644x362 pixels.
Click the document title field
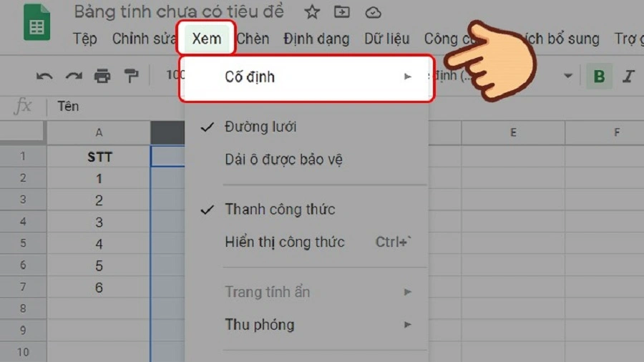[x=179, y=12]
